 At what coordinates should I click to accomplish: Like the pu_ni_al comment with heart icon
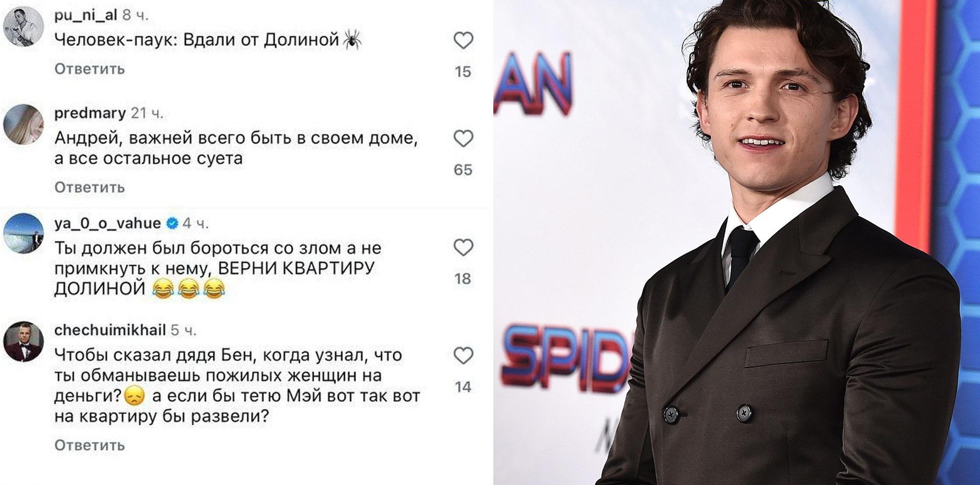pyautogui.click(x=463, y=41)
